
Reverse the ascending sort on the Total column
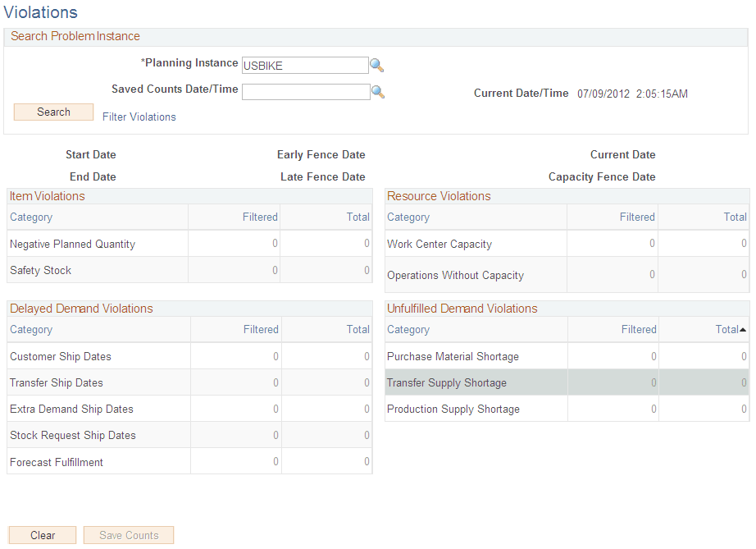(732, 329)
